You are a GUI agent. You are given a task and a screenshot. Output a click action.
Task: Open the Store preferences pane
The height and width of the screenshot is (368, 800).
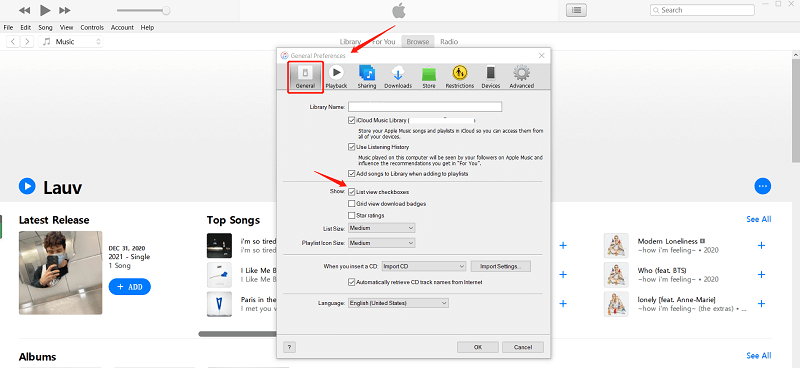tap(429, 77)
